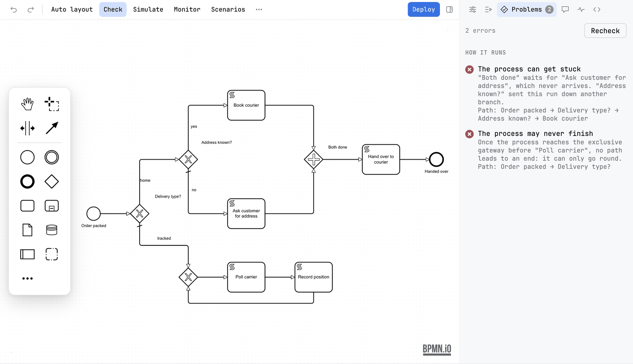Recheck the diagram problems
The width and height of the screenshot is (633, 364).
click(605, 31)
